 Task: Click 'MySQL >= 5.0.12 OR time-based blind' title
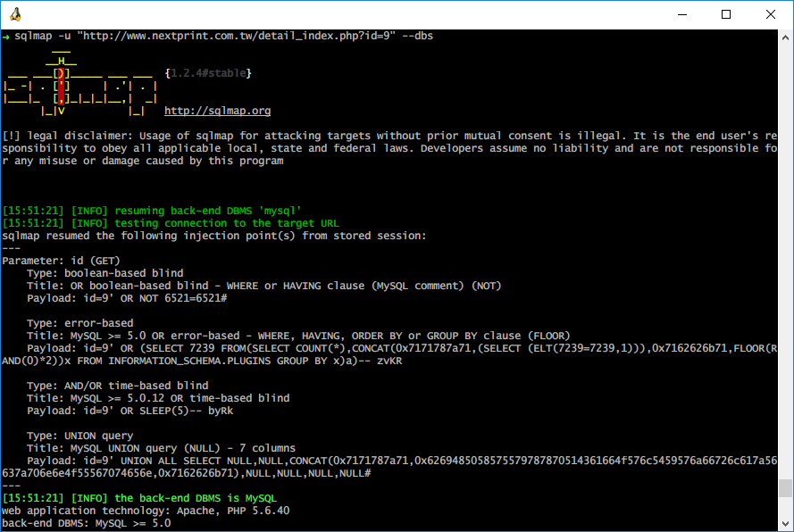click(158, 398)
